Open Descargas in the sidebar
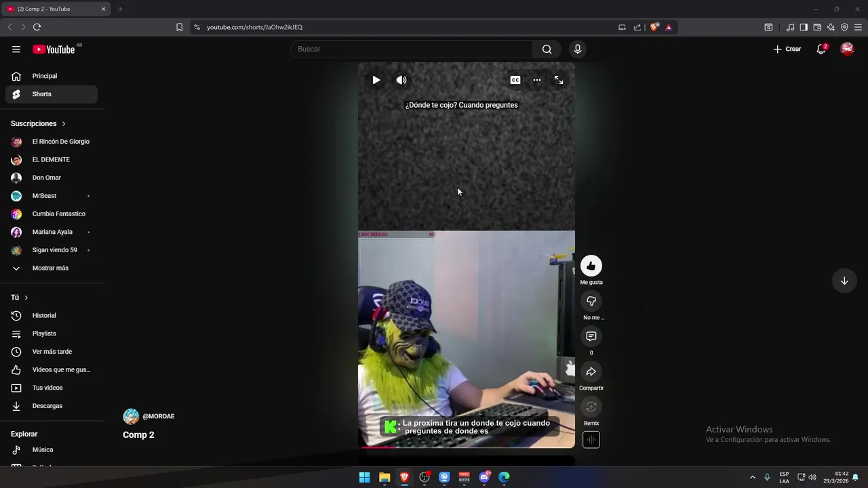 (52, 406)
